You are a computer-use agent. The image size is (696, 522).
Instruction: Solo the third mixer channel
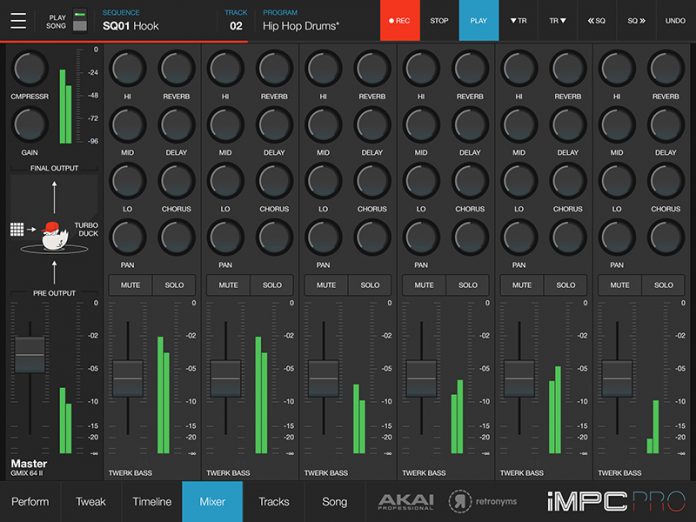[x=370, y=285]
